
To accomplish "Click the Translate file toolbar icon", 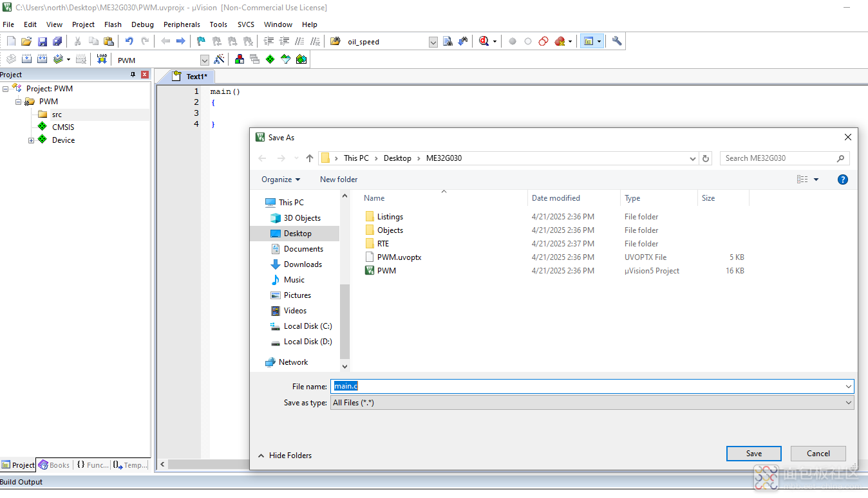I will click(x=11, y=59).
